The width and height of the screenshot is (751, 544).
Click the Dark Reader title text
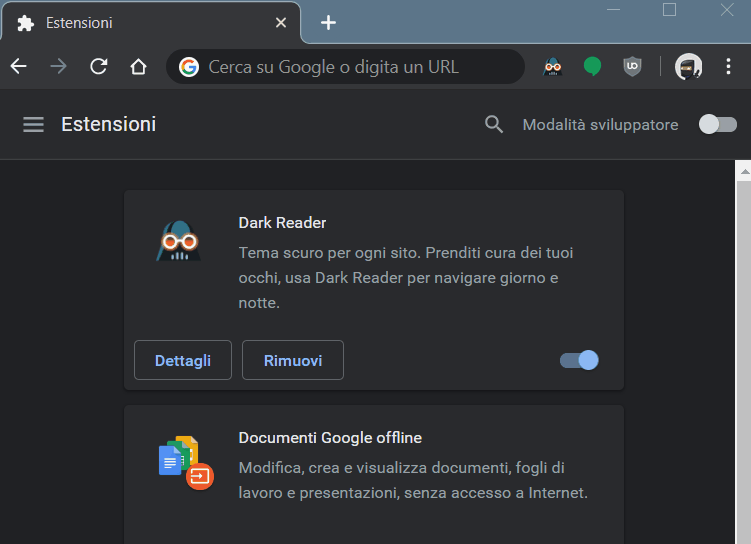282,223
